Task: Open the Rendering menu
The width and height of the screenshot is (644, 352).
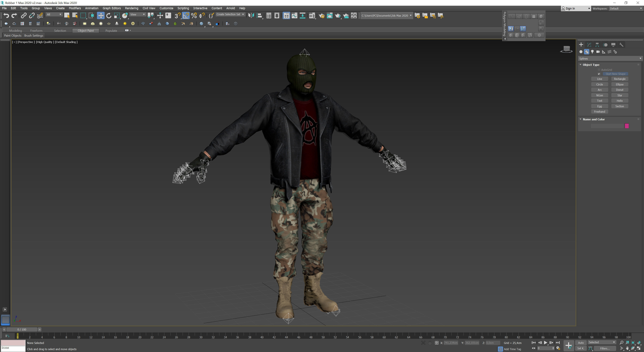Action: pos(131,8)
